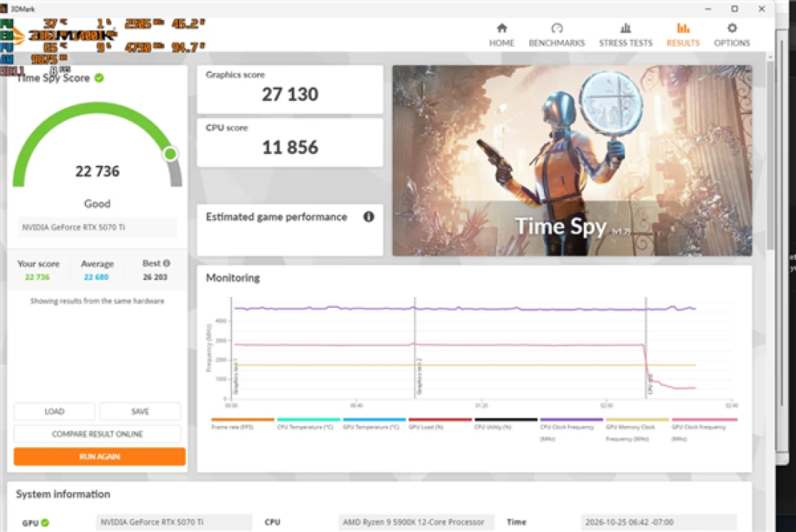Open the Stress Tests chart icon

[x=626, y=28]
